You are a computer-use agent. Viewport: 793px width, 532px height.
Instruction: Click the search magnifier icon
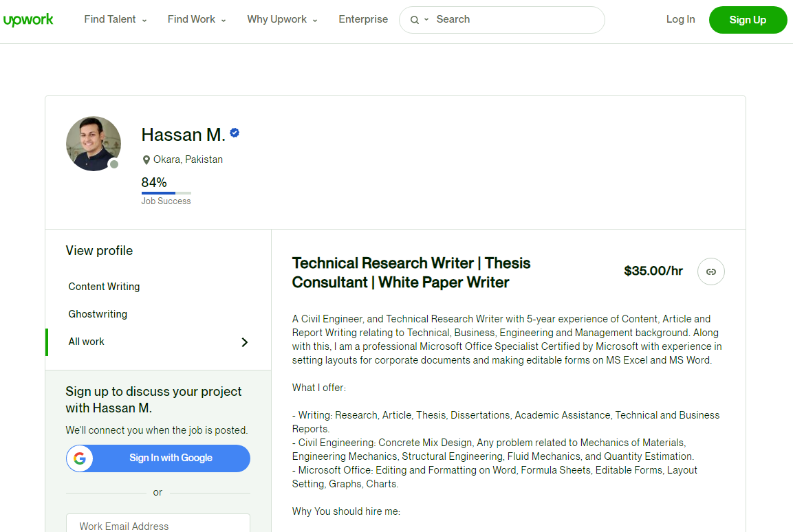tap(415, 20)
